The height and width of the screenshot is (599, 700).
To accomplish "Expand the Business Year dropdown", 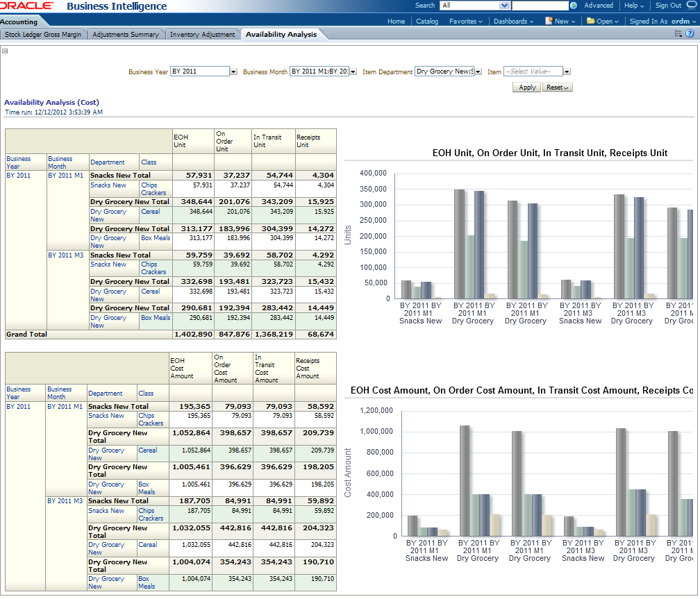I will 233,71.
